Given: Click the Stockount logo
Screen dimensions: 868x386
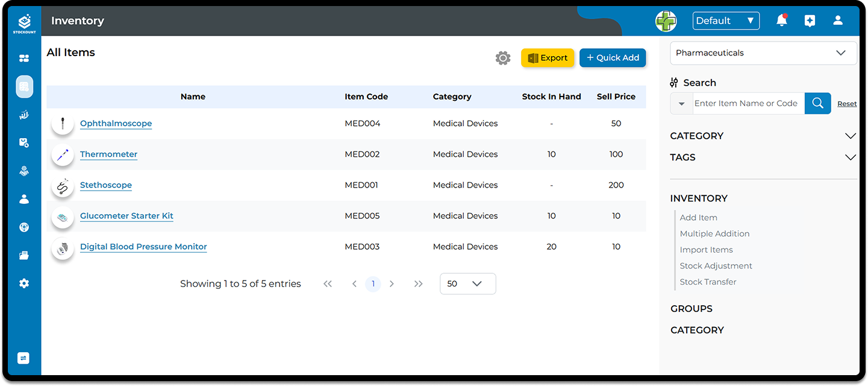Looking at the screenshot, I should pos(24,24).
